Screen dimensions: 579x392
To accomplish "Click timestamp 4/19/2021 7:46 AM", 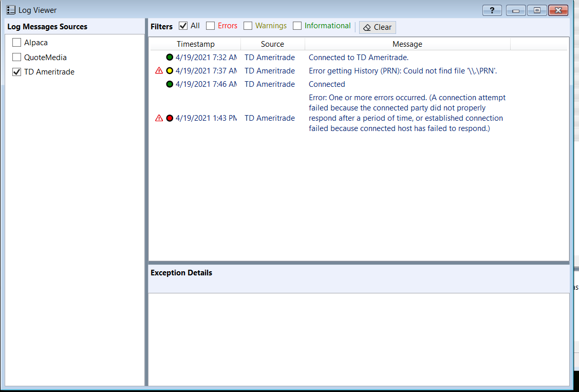I will coord(206,84).
